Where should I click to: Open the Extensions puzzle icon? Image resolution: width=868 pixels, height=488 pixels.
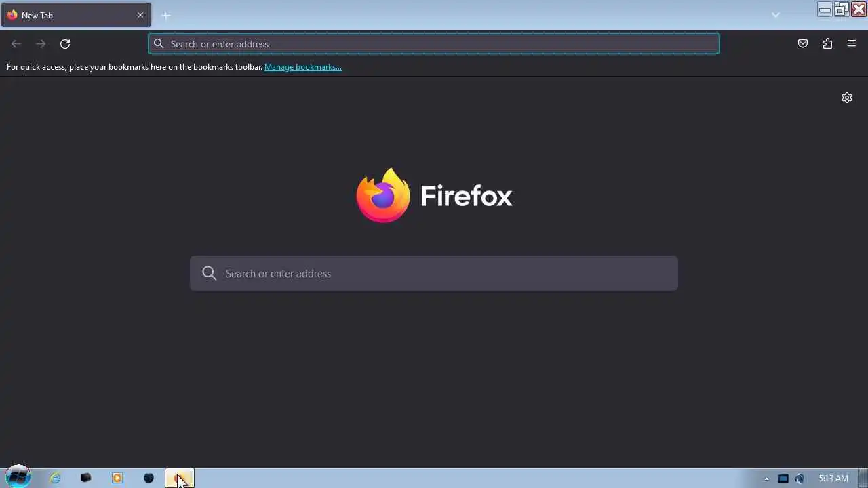pyautogui.click(x=827, y=44)
